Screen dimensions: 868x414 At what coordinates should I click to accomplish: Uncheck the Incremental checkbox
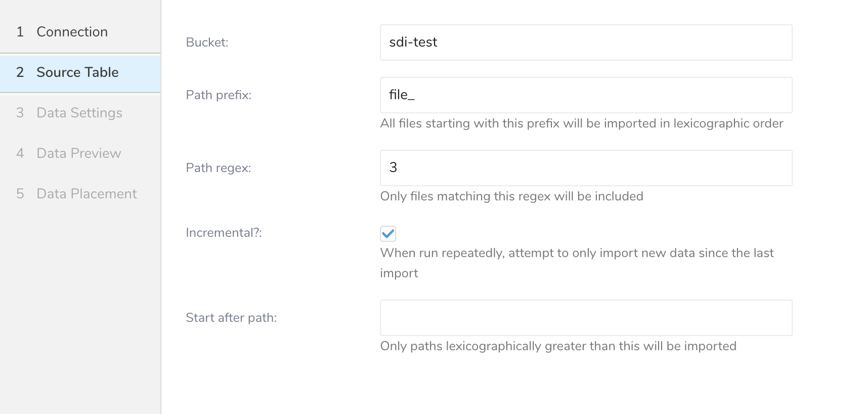coord(388,233)
